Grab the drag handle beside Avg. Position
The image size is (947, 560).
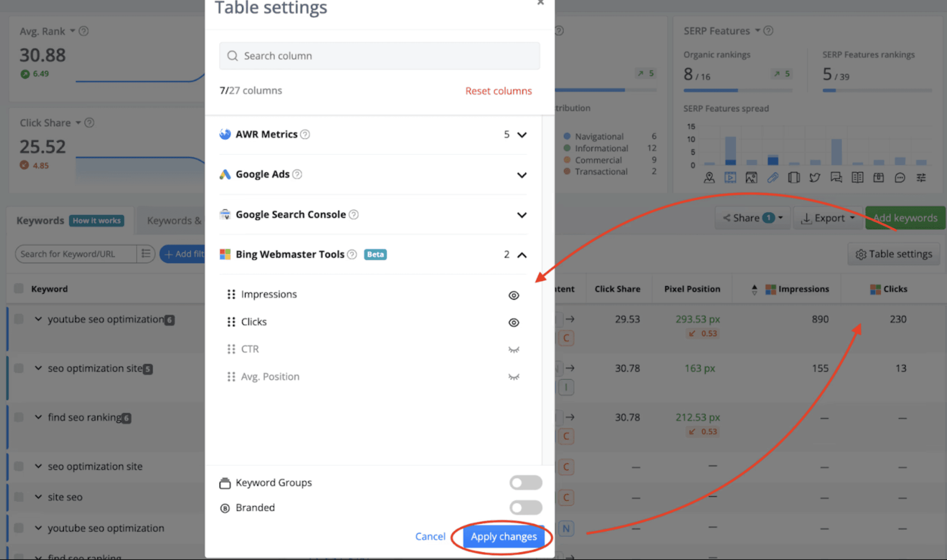coord(231,377)
